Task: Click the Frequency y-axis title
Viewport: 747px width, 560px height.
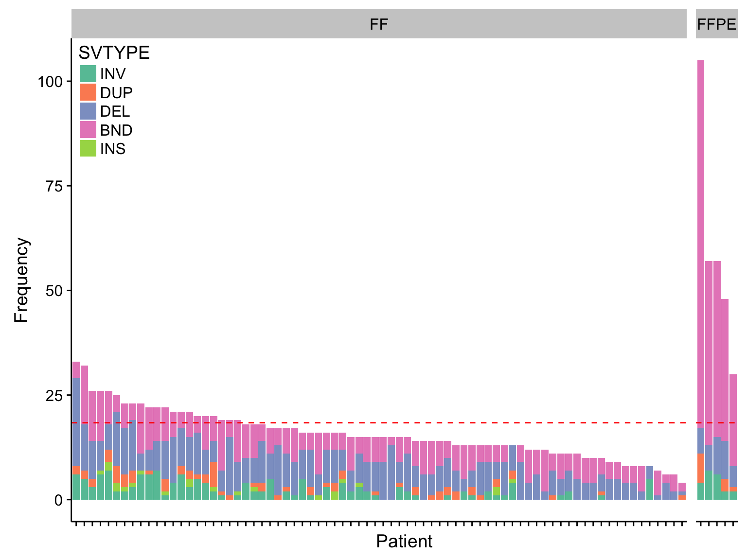Action: point(21,280)
